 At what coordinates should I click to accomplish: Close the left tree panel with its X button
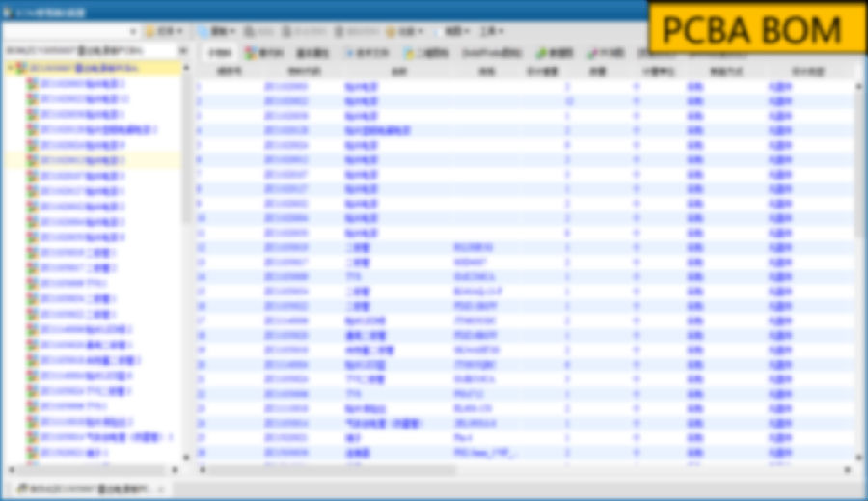pos(183,50)
